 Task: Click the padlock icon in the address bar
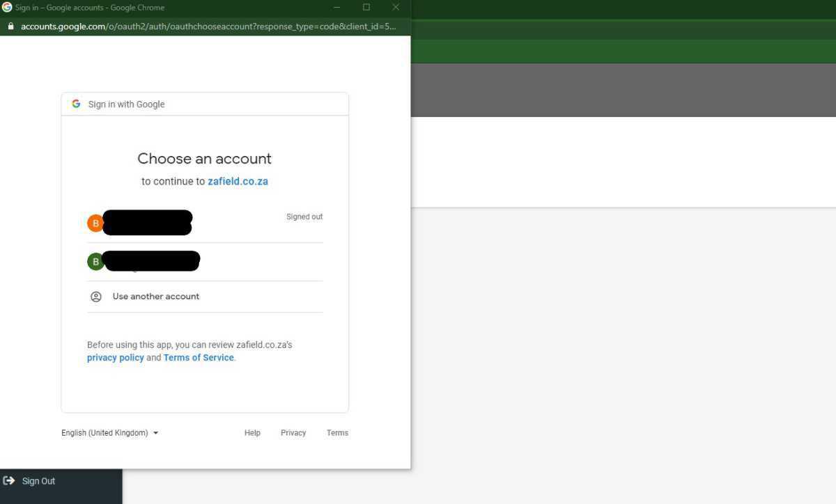(x=10, y=27)
